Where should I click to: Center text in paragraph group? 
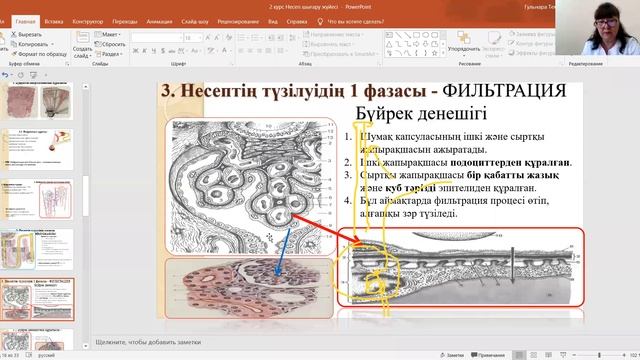(x=250, y=51)
